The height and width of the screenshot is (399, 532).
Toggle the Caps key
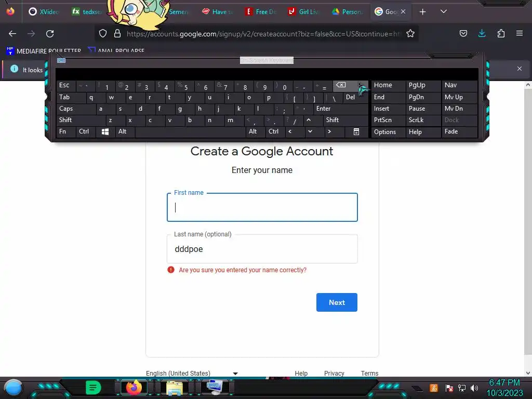point(76,109)
